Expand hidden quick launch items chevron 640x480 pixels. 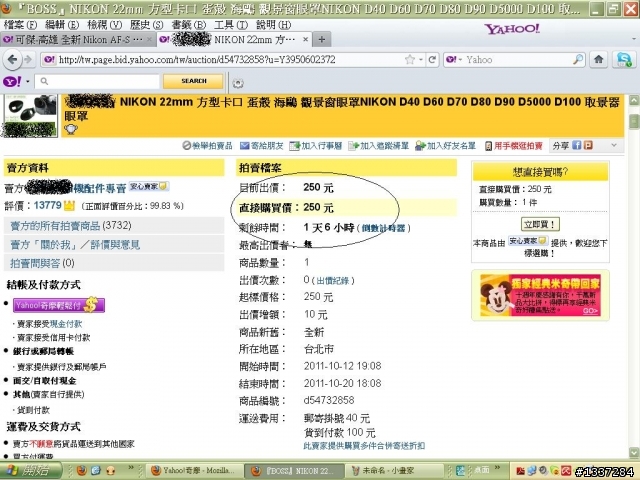pos(131,468)
